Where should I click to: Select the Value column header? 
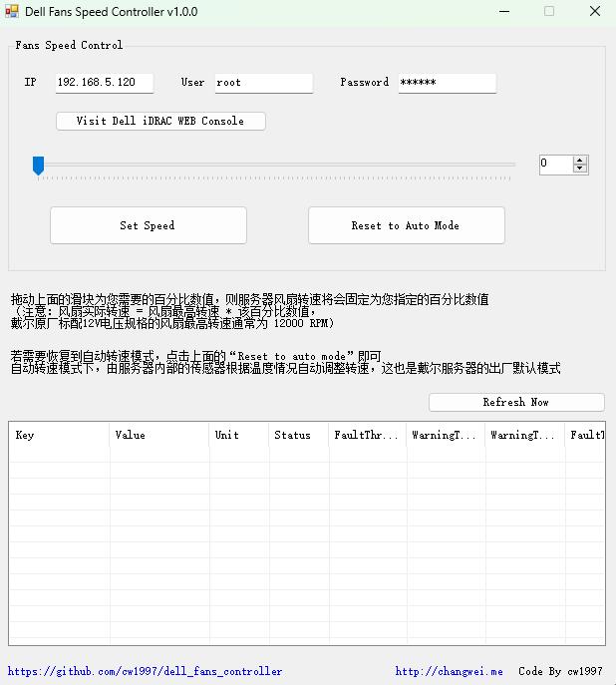(x=159, y=435)
